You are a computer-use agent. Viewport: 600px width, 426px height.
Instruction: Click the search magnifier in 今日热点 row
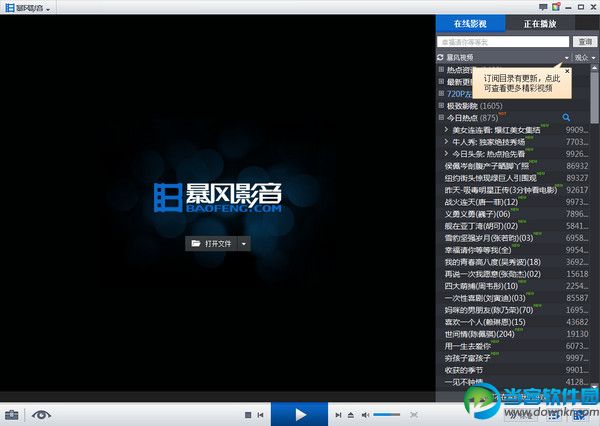coord(566,118)
